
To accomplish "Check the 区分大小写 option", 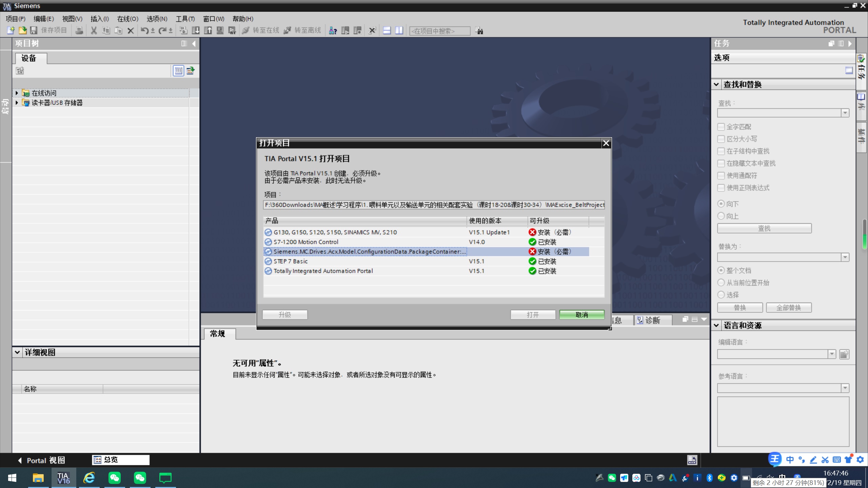I will coord(721,139).
